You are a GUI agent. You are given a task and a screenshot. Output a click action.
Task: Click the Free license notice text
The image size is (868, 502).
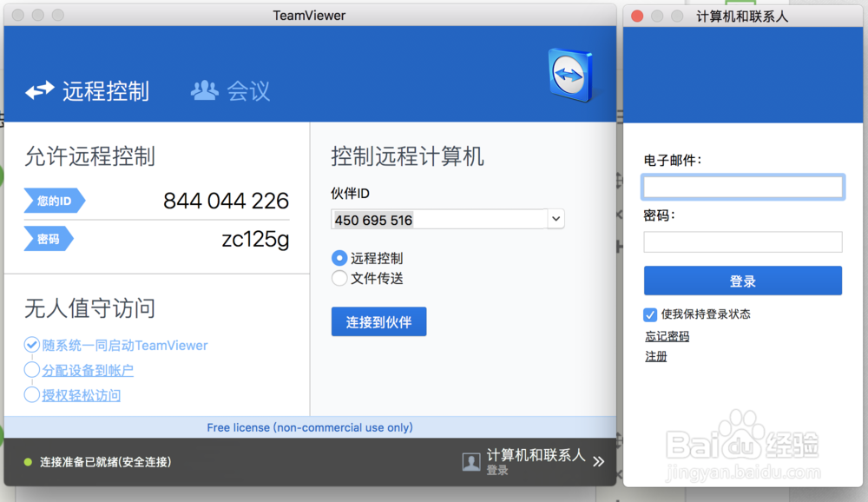click(310, 427)
